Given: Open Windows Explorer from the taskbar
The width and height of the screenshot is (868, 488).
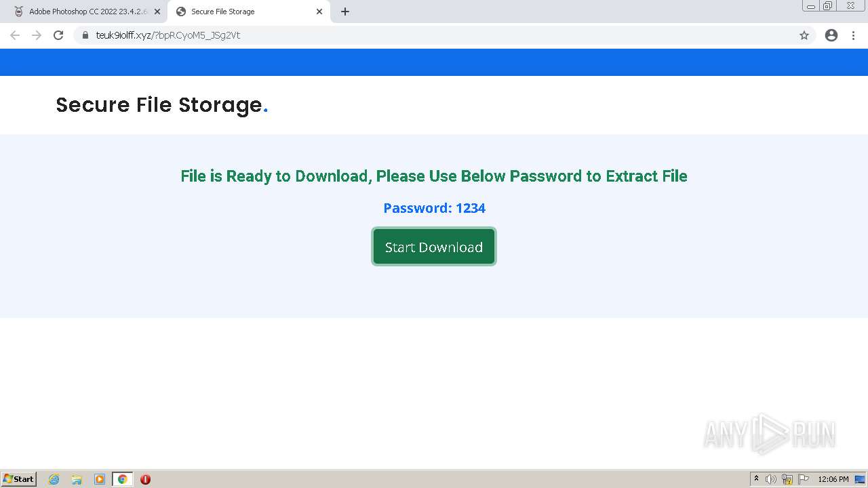Looking at the screenshot, I should coord(77,479).
